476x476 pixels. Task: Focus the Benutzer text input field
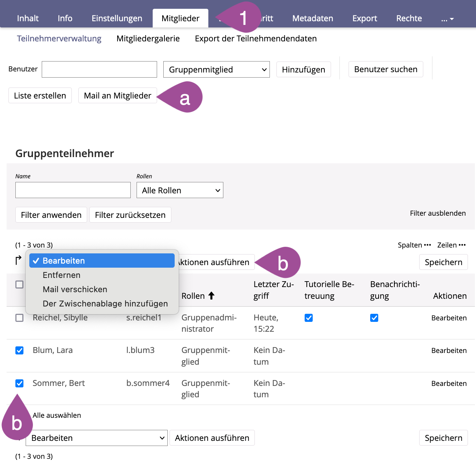[99, 70]
